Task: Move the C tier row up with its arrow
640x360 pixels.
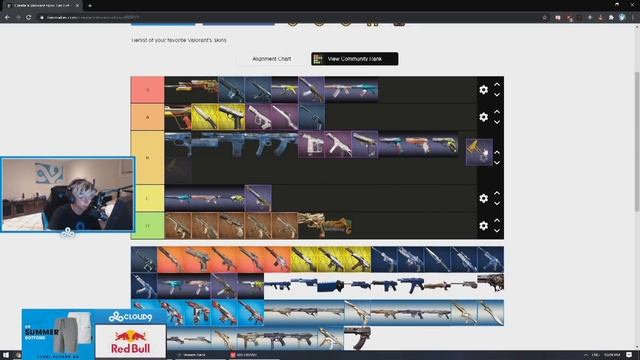Action: [497, 193]
